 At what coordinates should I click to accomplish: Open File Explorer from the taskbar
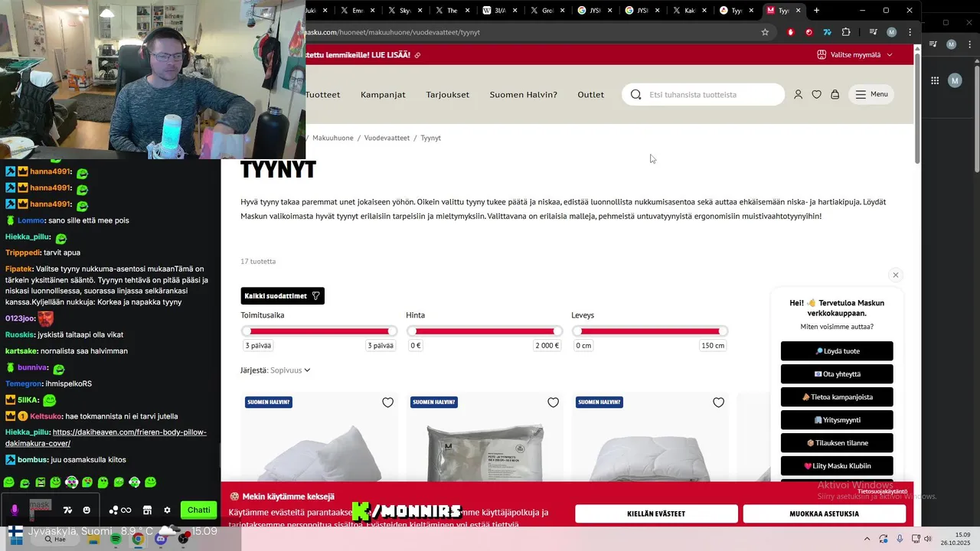(x=94, y=539)
